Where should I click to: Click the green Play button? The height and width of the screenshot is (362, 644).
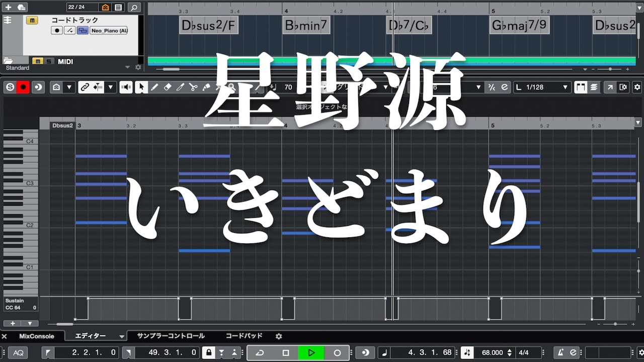[311, 352]
